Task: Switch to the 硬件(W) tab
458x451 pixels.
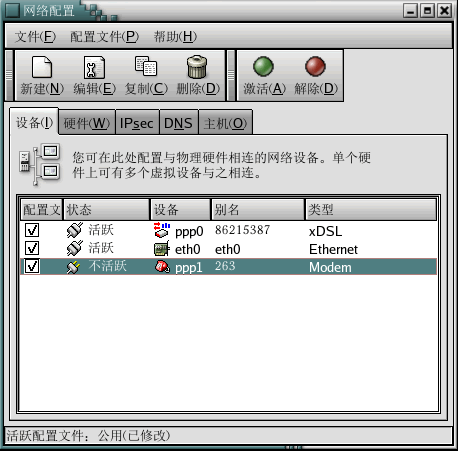Action: [87, 123]
